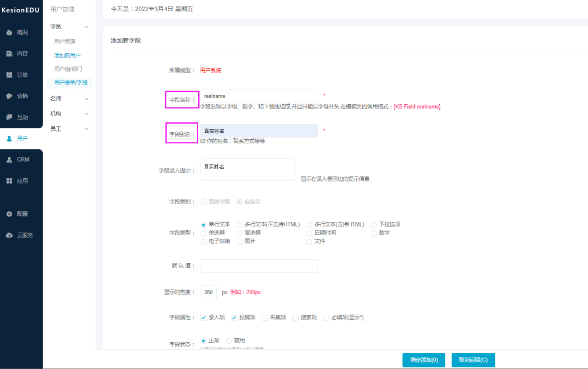Click the 确定添加(0) button
The width and height of the screenshot is (588, 369).
424,360
